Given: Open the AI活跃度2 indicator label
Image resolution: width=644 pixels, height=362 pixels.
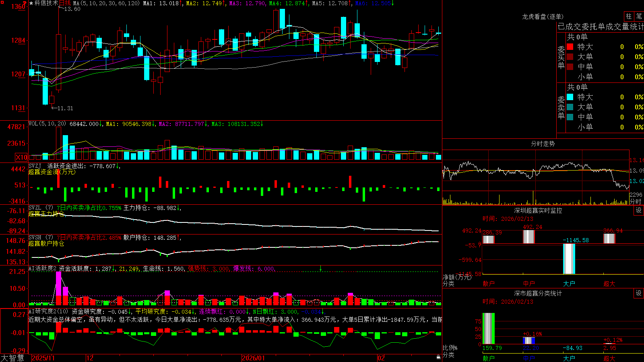Looking at the screenshot, I should point(43,269).
